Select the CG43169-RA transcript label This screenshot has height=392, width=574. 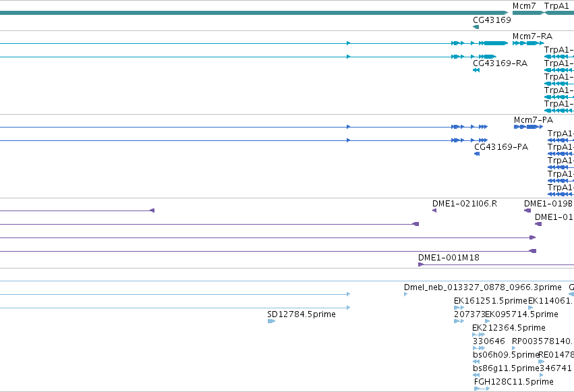(x=500, y=63)
